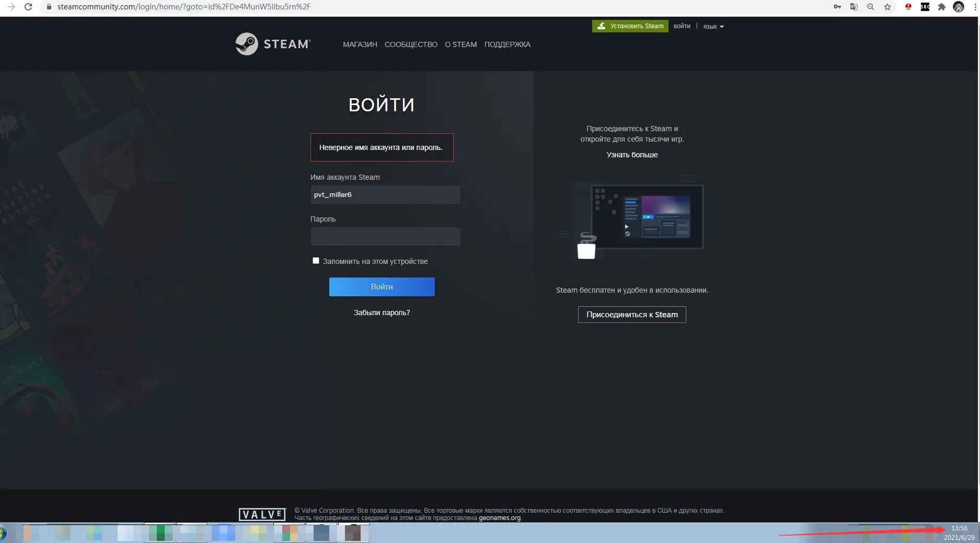Viewport: 980px width, 543px height.
Task: Toggle 'Запомнить на этом устройстве' checkbox
Action: pos(316,261)
